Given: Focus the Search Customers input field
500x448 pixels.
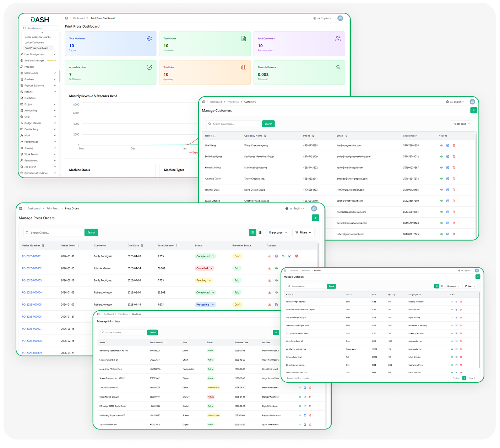Looking at the screenshot, I should (x=234, y=124).
